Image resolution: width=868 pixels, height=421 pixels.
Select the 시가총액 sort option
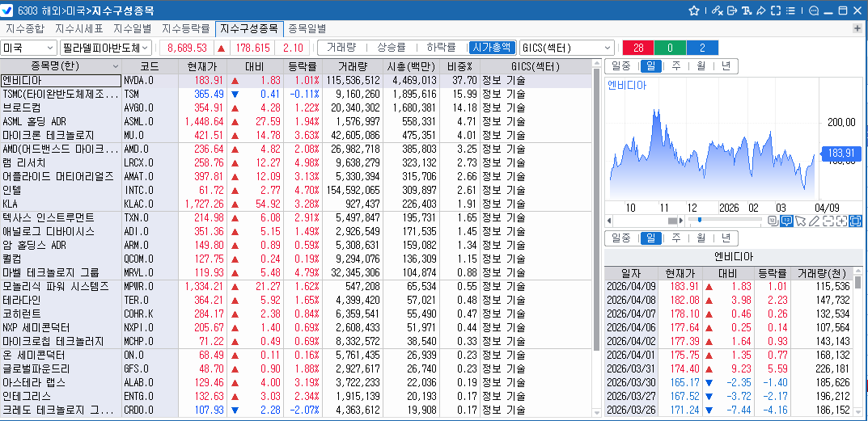click(x=492, y=48)
